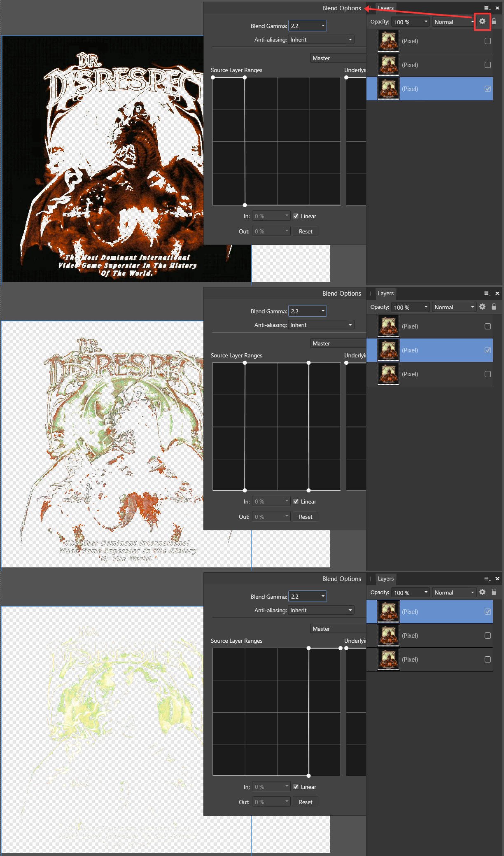Switch to the Layers tab in the middle panel

tap(385, 293)
